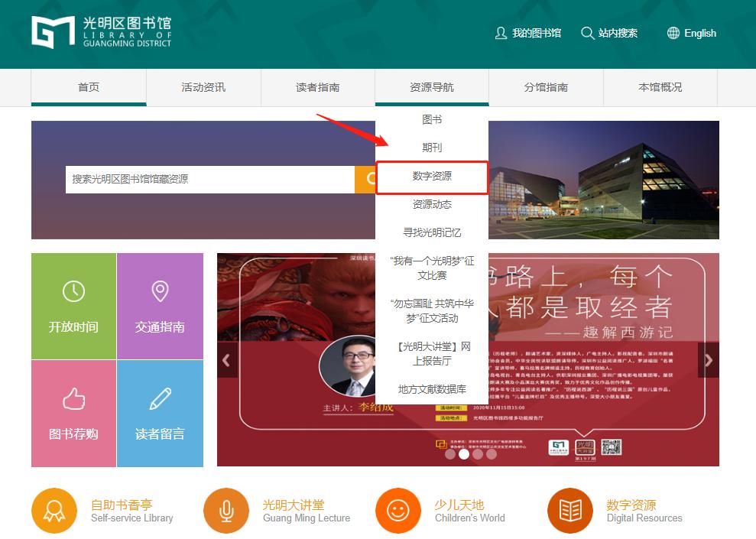Go to 读者指南 navigation tab
The width and height of the screenshot is (756, 539).
(x=318, y=87)
